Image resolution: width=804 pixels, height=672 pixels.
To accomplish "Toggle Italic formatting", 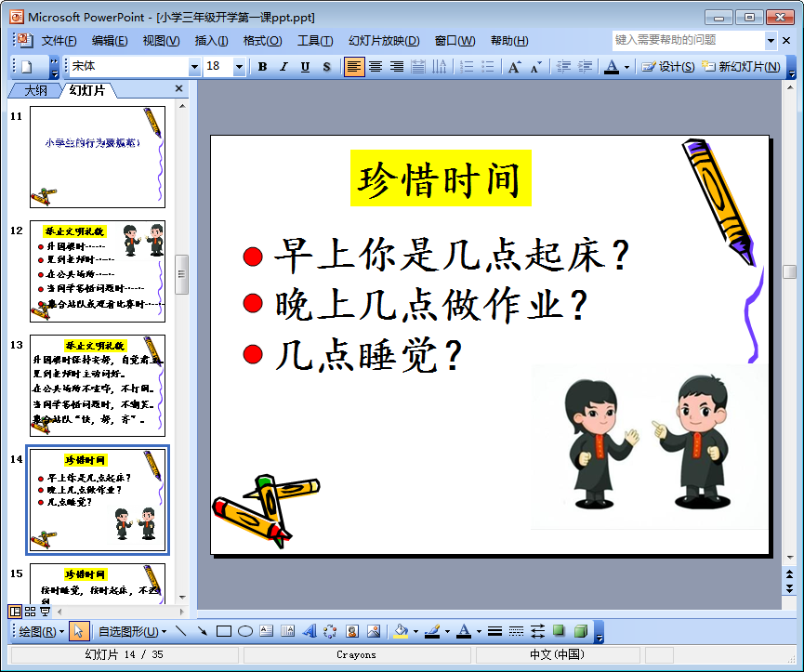I will (x=283, y=67).
